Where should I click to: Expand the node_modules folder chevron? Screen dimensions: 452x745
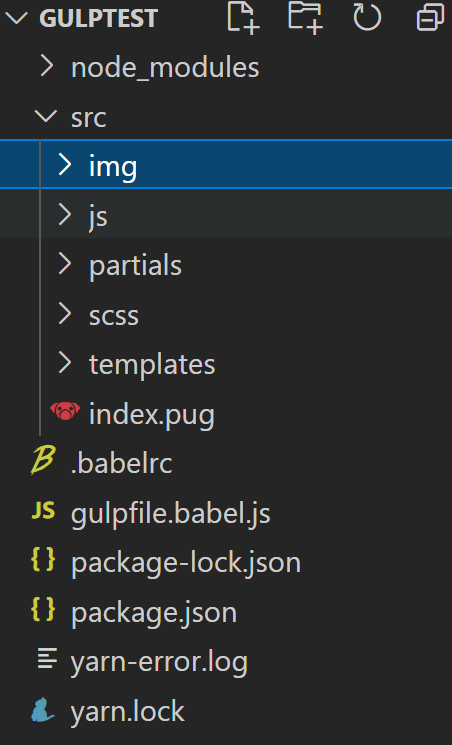[x=47, y=66]
